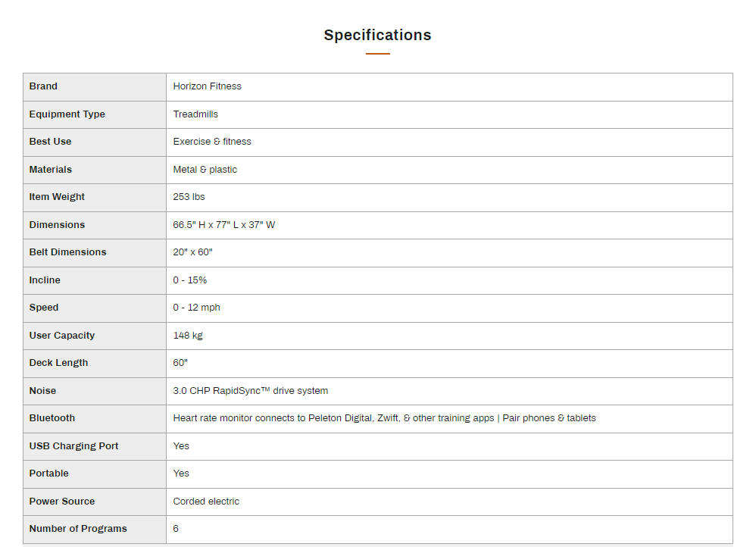The height and width of the screenshot is (547, 756).
Task: Click the 3.0 CHP RapidSync drive system text
Action: pos(250,391)
